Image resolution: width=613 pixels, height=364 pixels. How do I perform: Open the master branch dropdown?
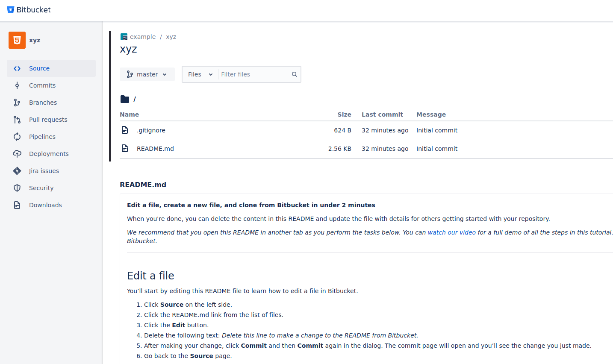coord(147,74)
